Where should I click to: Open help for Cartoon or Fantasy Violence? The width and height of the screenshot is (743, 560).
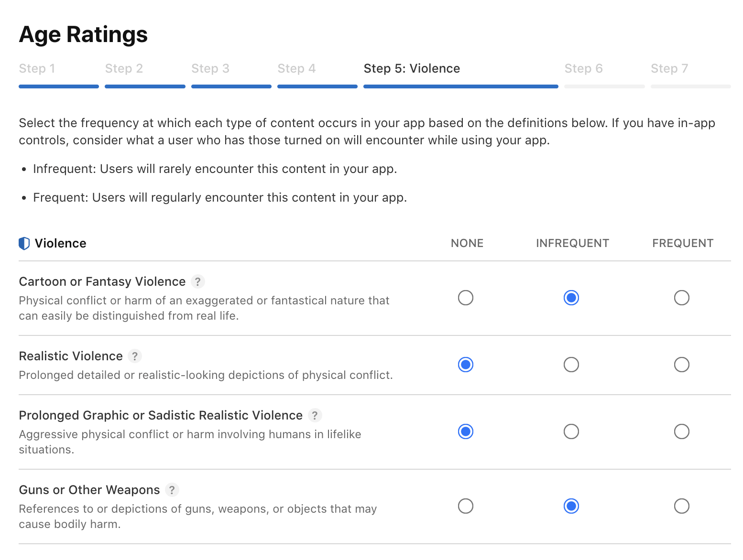tap(198, 281)
